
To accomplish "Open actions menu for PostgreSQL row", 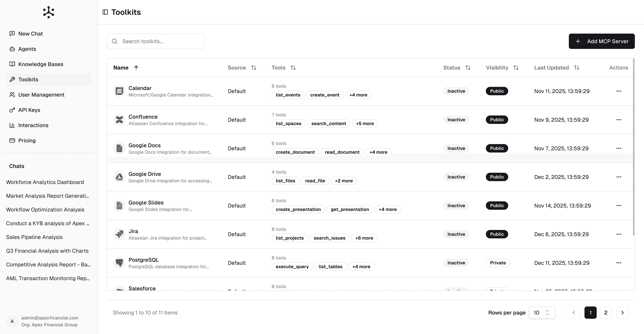I will [619, 263].
